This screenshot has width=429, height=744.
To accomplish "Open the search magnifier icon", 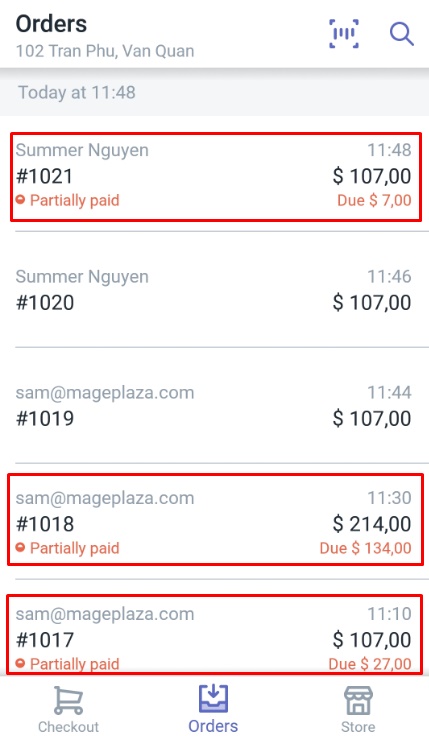I will (401, 34).
